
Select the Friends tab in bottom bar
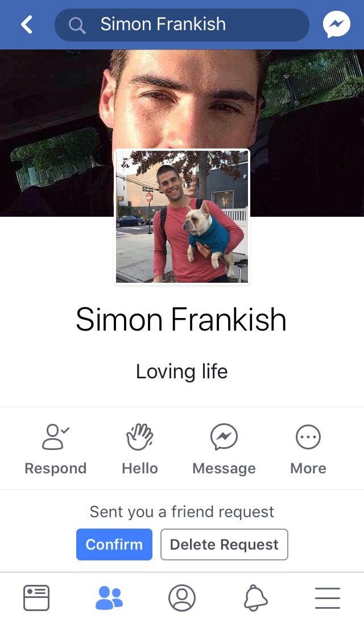coord(109,597)
